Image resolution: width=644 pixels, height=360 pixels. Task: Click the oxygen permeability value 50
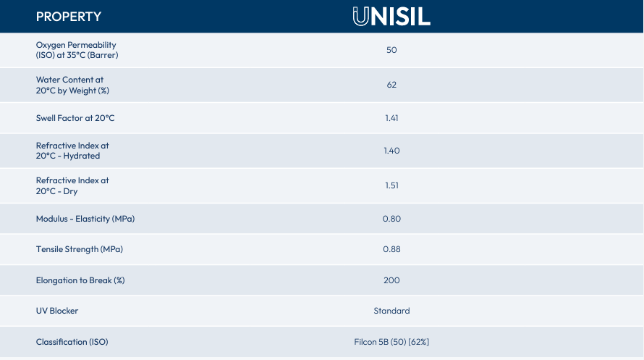pos(391,50)
